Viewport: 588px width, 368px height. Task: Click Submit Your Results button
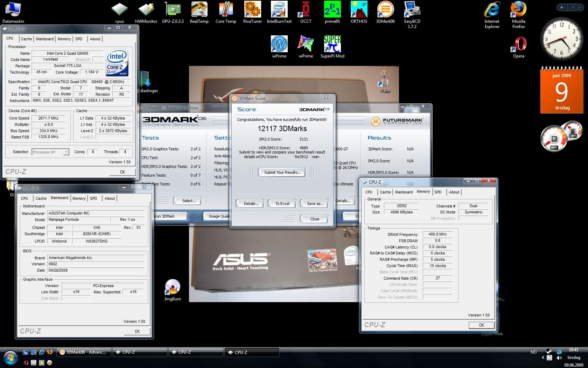tap(282, 172)
